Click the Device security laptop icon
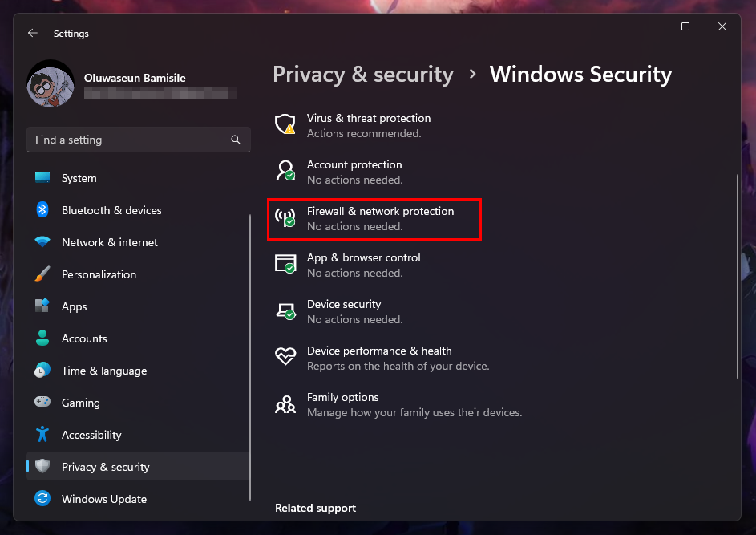 (x=285, y=310)
